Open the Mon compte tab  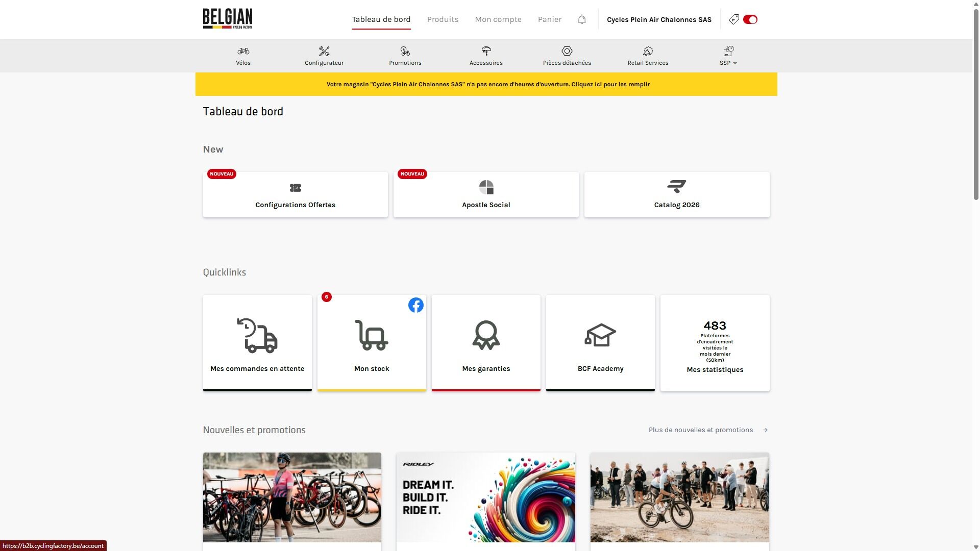coord(498,19)
